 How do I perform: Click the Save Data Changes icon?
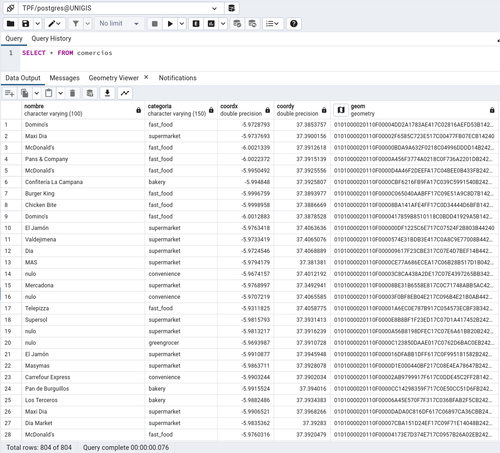(90, 93)
